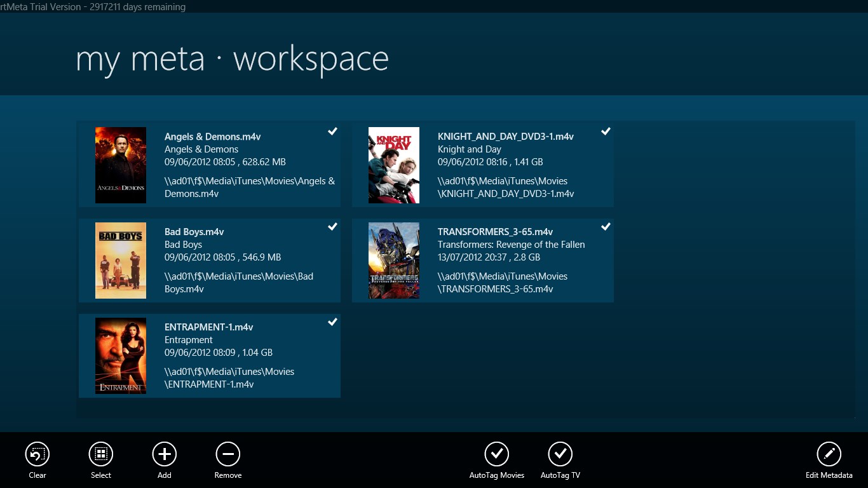868x488 pixels.
Task: Click the Remove icon in the app bar
Action: [227, 454]
